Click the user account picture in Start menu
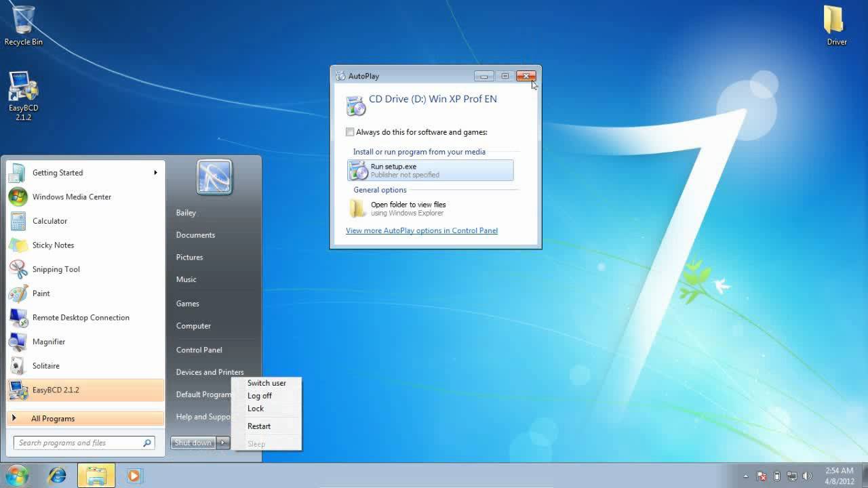868x488 pixels. (214, 177)
